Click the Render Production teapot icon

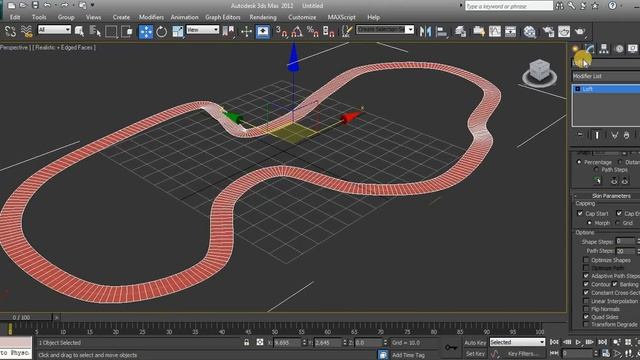click(580, 31)
